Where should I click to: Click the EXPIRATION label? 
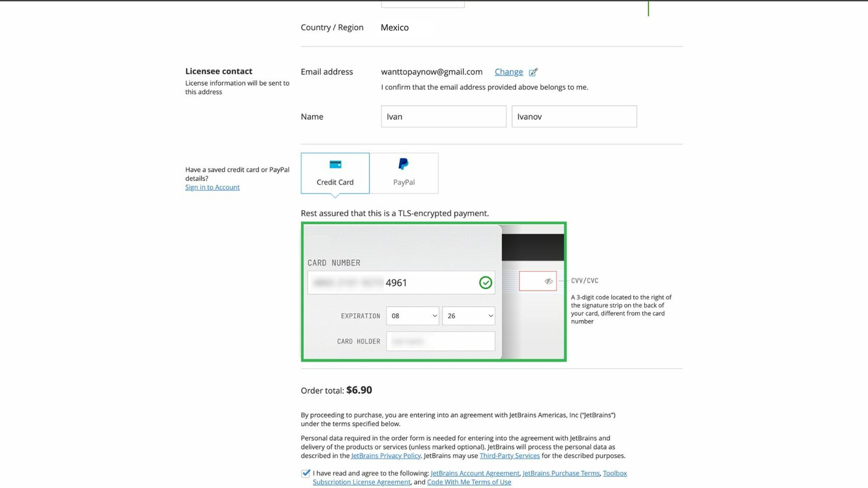361,316
